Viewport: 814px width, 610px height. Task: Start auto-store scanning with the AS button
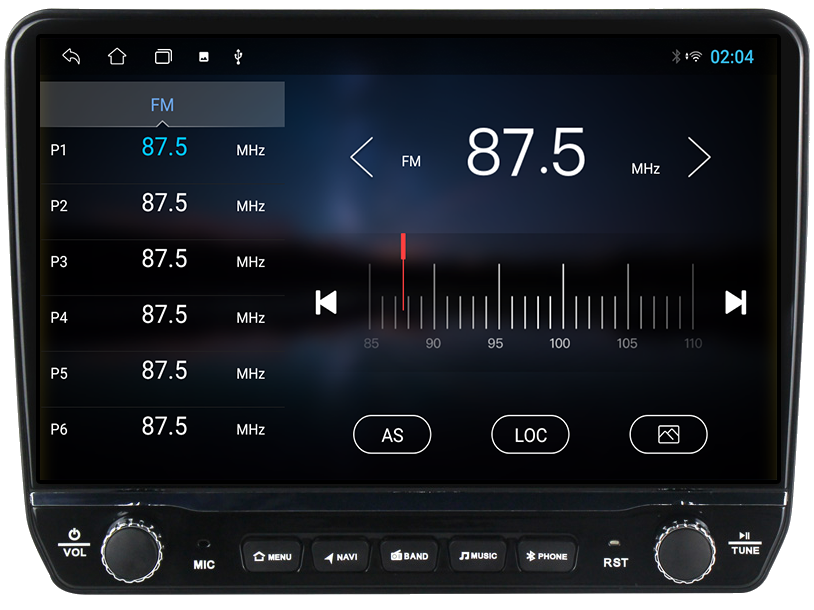(392, 434)
